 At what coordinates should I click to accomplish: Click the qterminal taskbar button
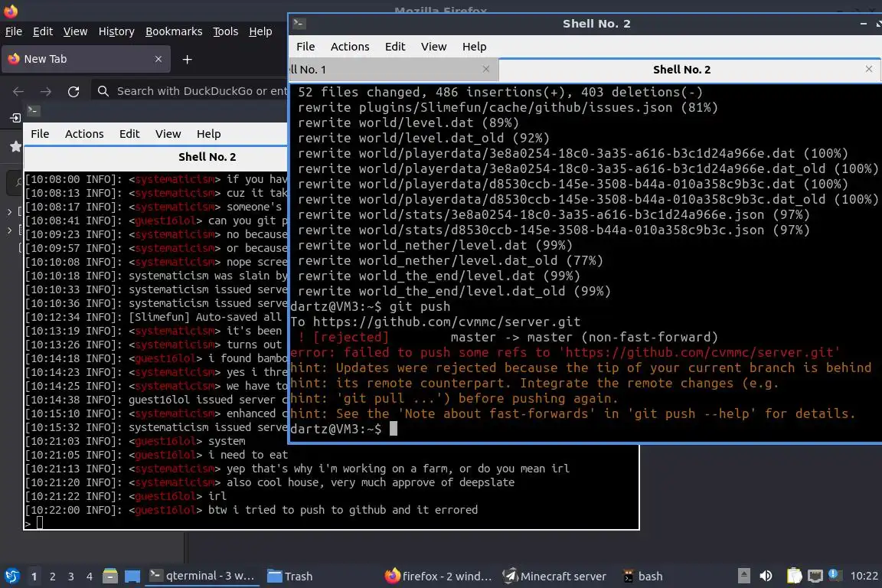[x=202, y=577]
